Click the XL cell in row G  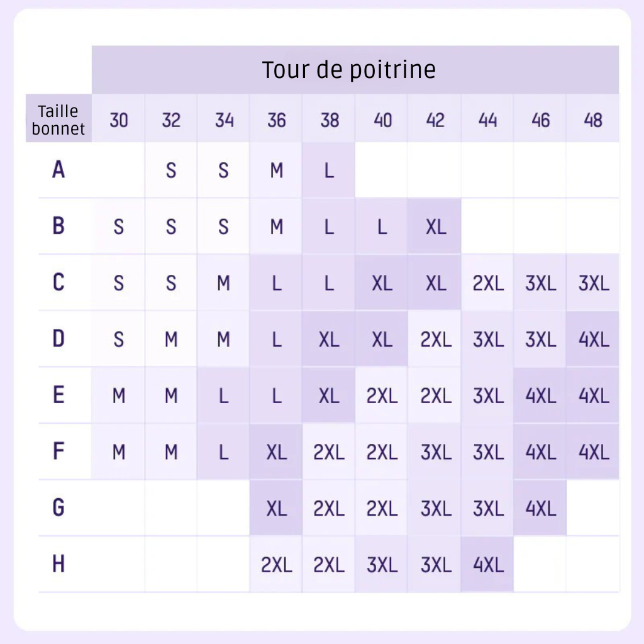(276, 508)
